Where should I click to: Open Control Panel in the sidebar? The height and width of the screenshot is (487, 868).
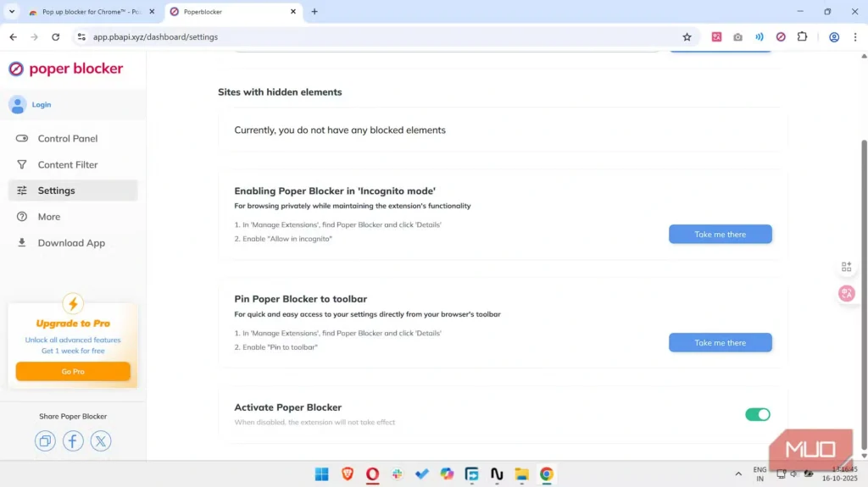(x=68, y=139)
